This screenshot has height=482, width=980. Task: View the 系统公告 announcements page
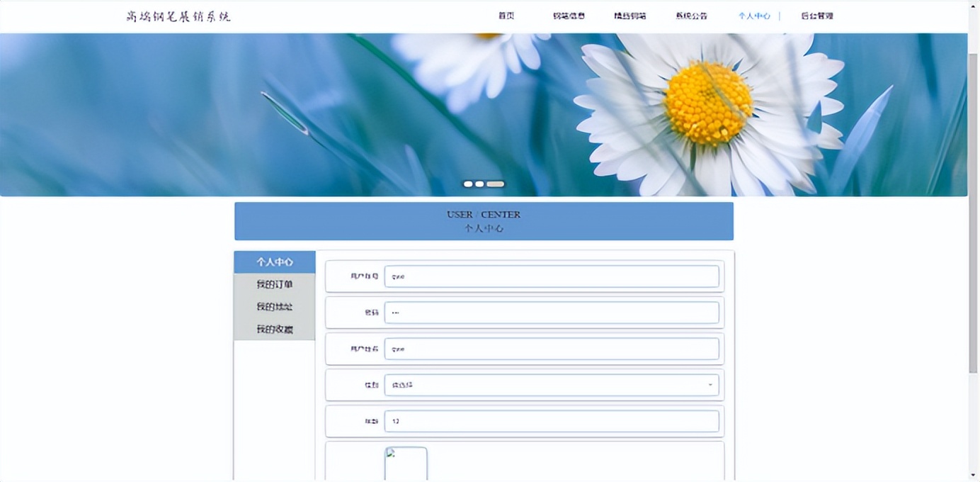(x=690, y=16)
